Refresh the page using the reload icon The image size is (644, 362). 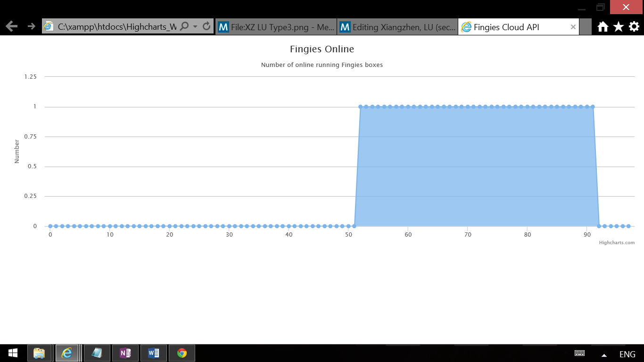pyautogui.click(x=206, y=26)
